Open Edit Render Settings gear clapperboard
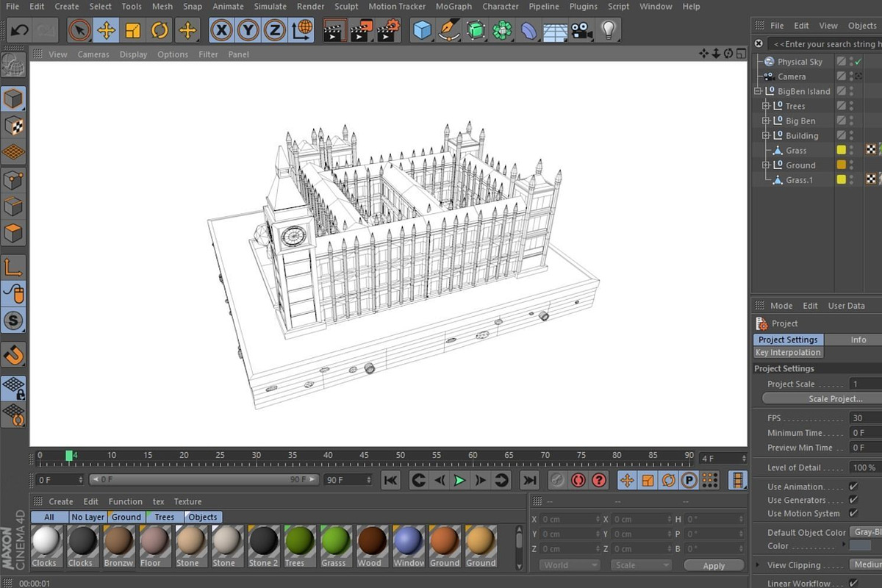Viewport: 882px width, 588px height. (387, 30)
